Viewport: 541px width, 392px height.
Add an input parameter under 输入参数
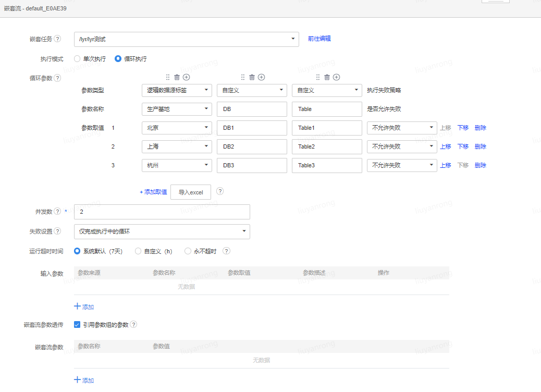click(x=84, y=307)
